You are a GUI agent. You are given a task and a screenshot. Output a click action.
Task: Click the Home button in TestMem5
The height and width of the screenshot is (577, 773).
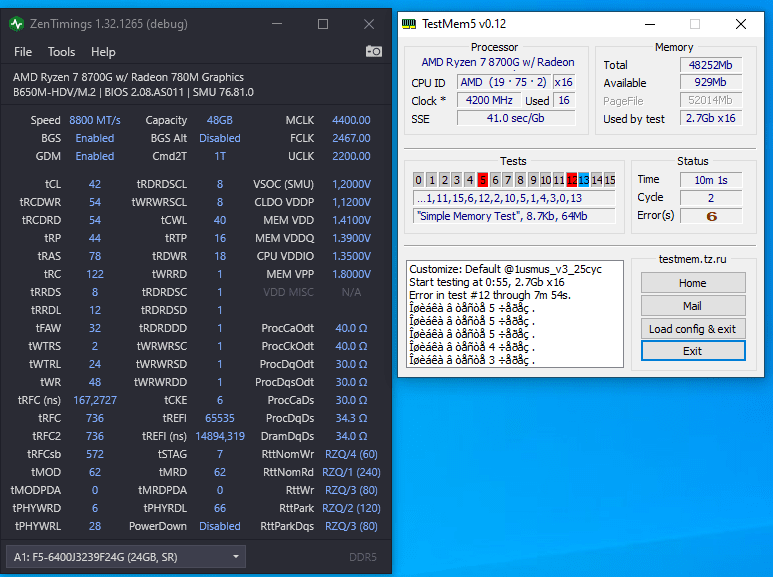point(693,283)
